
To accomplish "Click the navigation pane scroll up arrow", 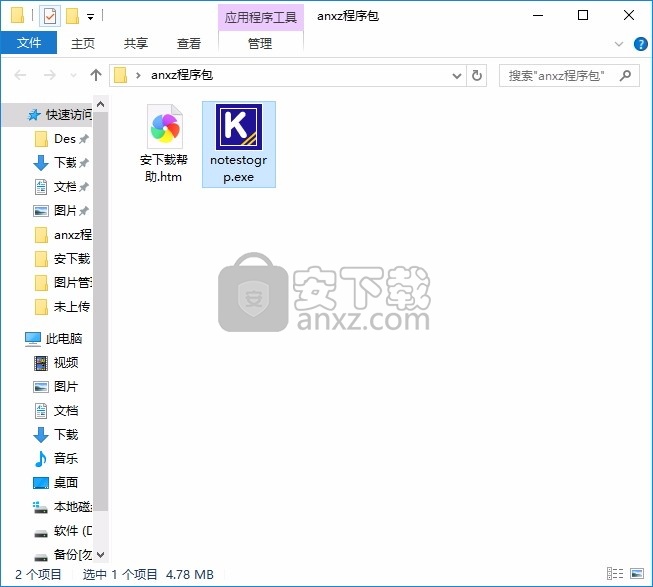I will click(x=100, y=104).
